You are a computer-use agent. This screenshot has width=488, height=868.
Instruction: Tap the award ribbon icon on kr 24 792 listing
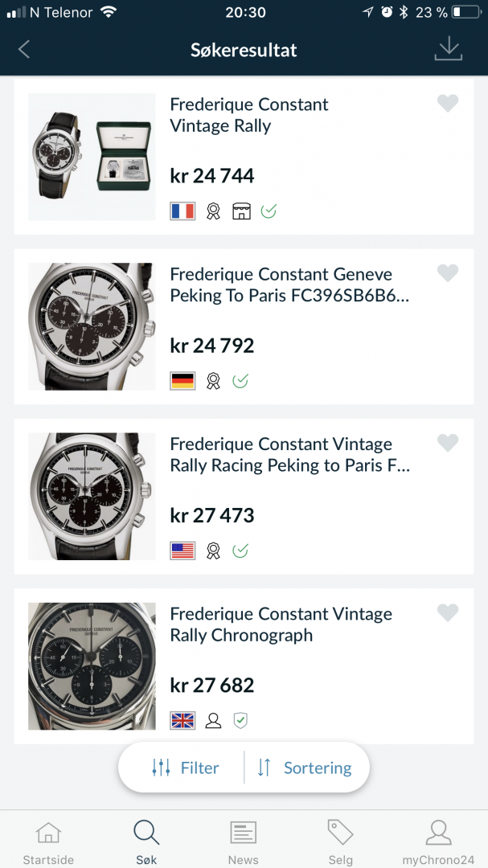pyautogui.click(x=213, y=381)
